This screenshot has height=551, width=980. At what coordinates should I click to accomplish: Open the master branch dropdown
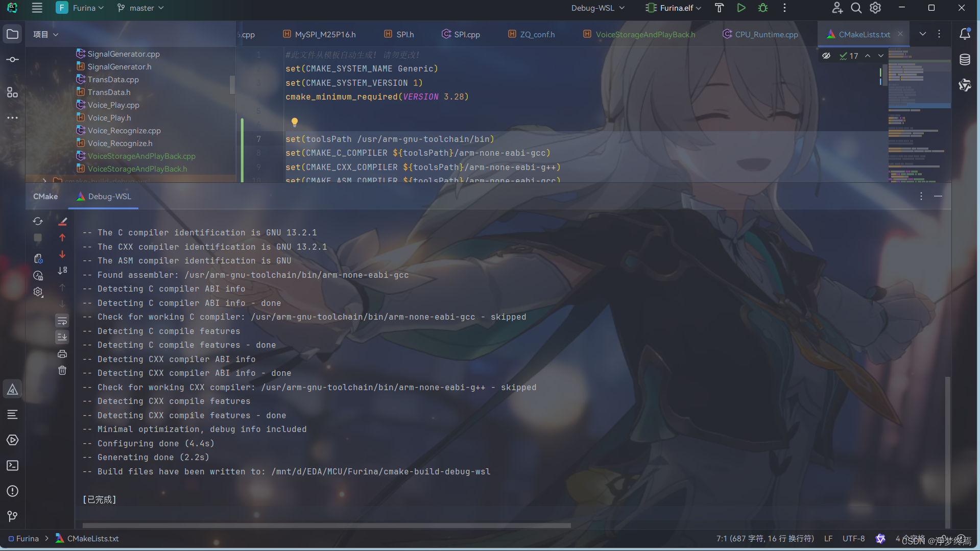tap(140, 8)
